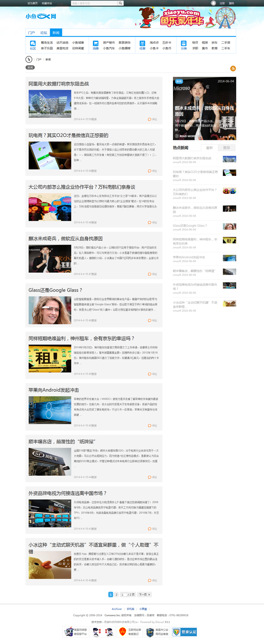Click the cartoon police figures footer badge
This screenshot has height=644, width=264.
click(103, 632)
